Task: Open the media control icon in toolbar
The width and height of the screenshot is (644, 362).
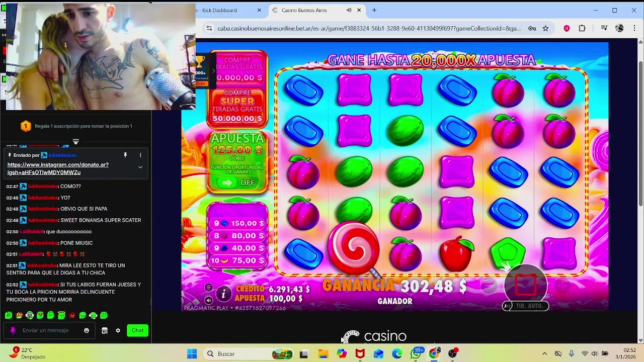Action: (x=604, y=29)
